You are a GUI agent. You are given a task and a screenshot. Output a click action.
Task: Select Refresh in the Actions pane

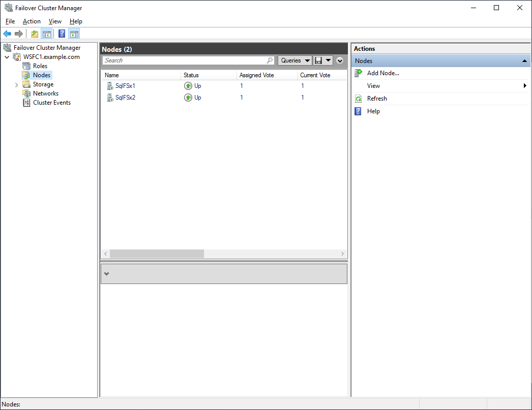[377, 99]
